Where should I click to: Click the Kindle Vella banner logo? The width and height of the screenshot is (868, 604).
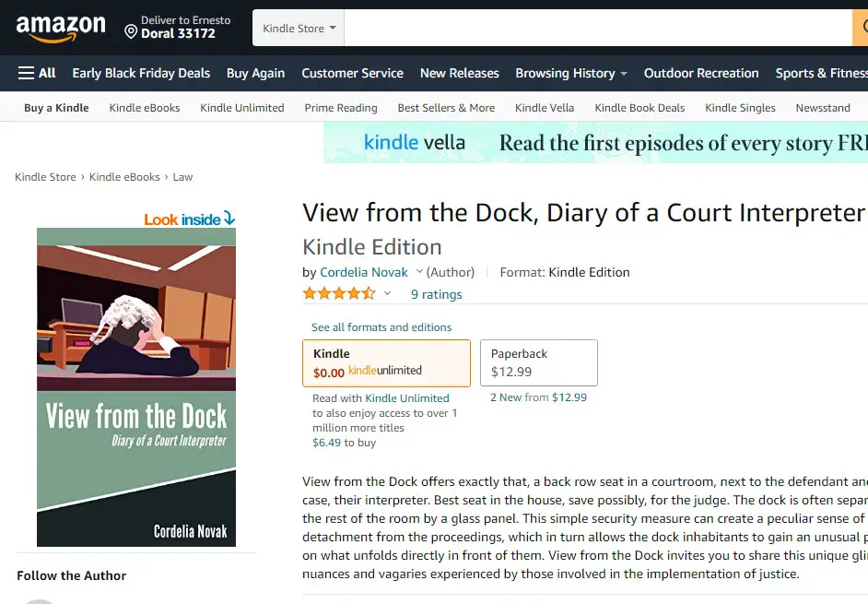click(x=415, y=142)
